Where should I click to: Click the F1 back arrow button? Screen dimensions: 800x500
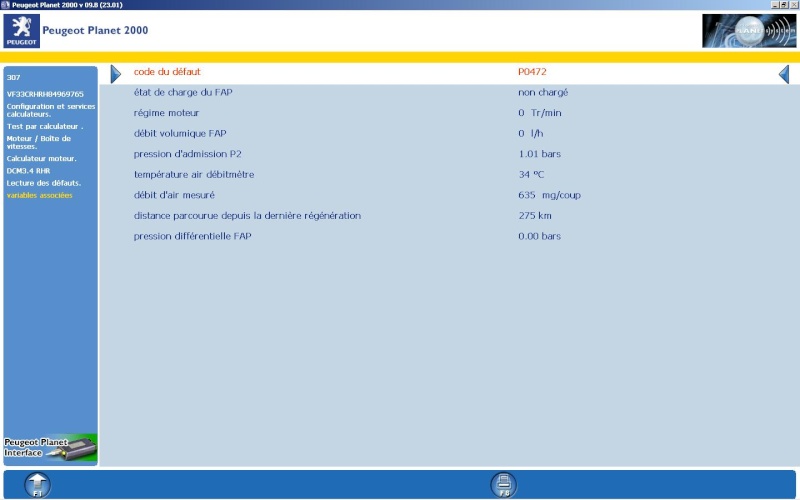pyautogui.click(x=38, y=485)
